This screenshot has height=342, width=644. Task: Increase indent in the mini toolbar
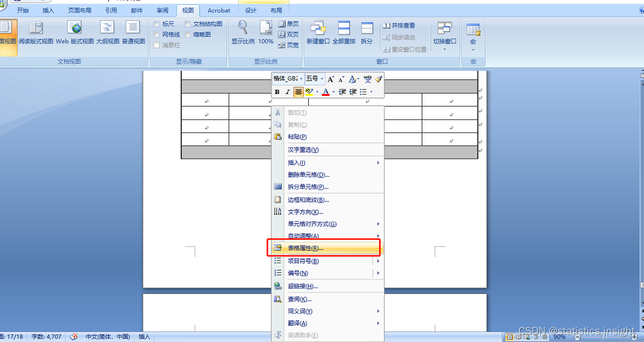353,92
